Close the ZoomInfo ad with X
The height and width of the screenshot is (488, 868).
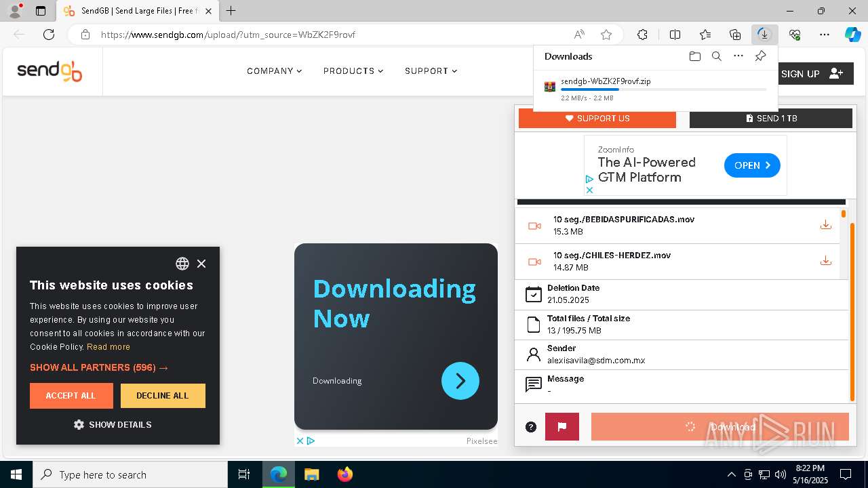(x=589, y=190)
